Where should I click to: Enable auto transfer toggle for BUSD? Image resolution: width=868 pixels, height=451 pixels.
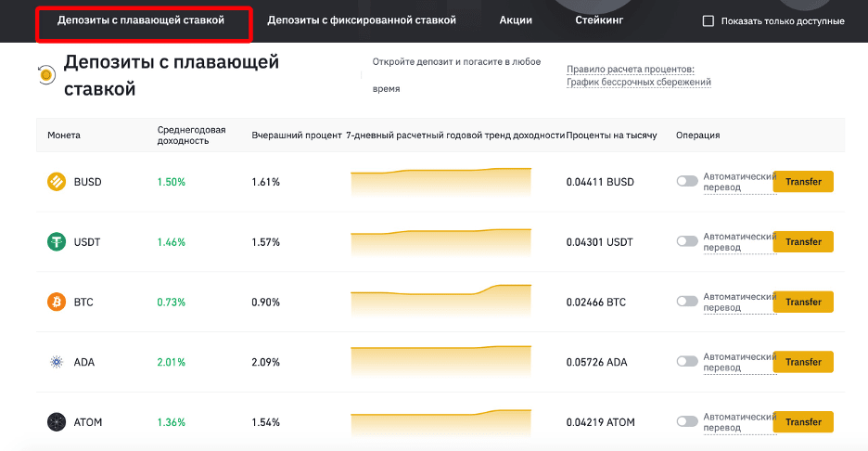687,181
